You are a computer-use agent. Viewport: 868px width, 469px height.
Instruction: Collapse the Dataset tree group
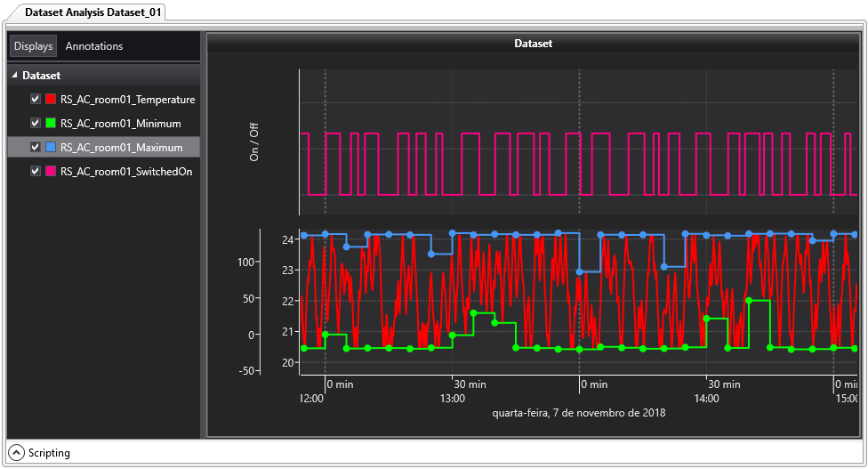15,77
